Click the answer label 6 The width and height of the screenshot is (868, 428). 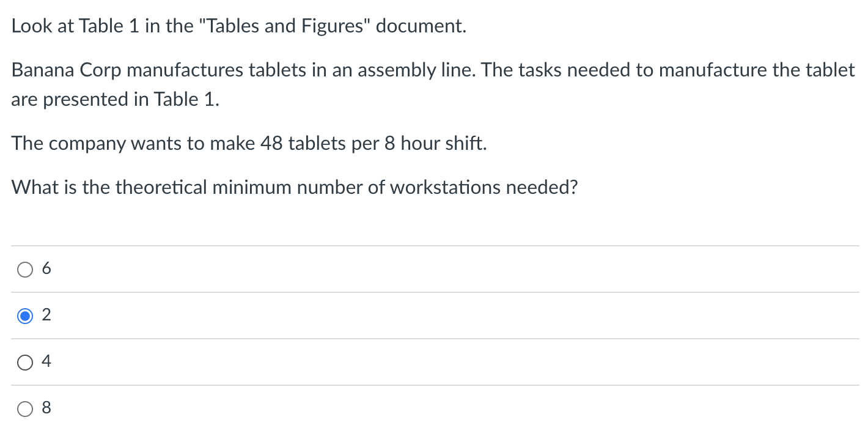[x=46, y=268]
